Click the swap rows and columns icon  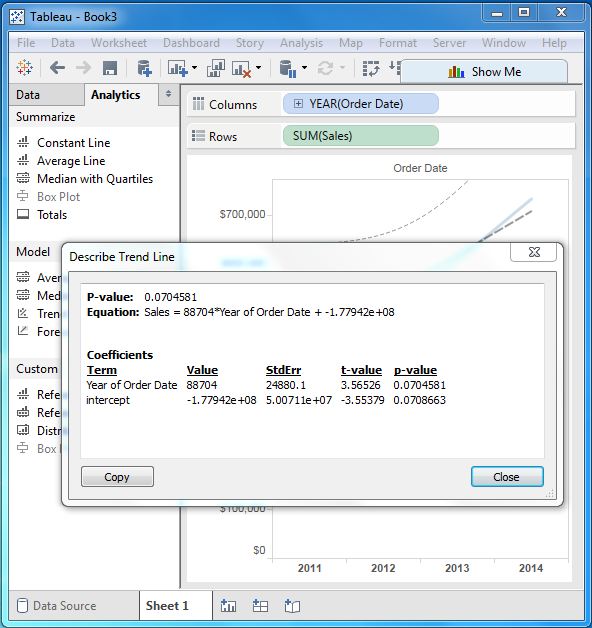[371, 68]
